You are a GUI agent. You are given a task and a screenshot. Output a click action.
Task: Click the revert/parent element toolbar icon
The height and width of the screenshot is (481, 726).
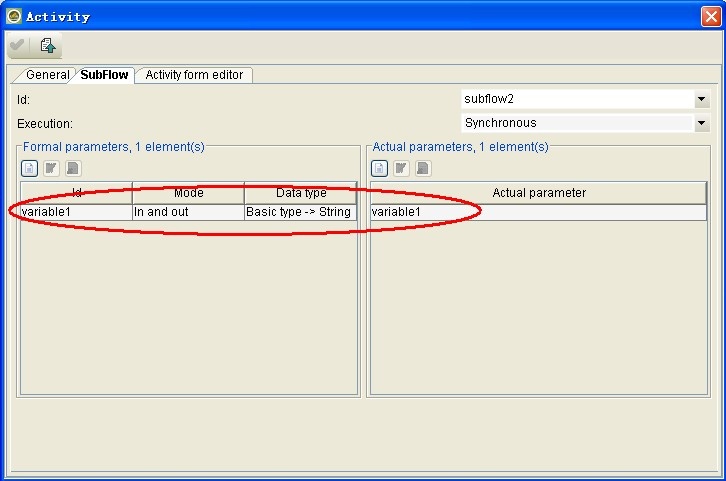(x=48, y=46)
